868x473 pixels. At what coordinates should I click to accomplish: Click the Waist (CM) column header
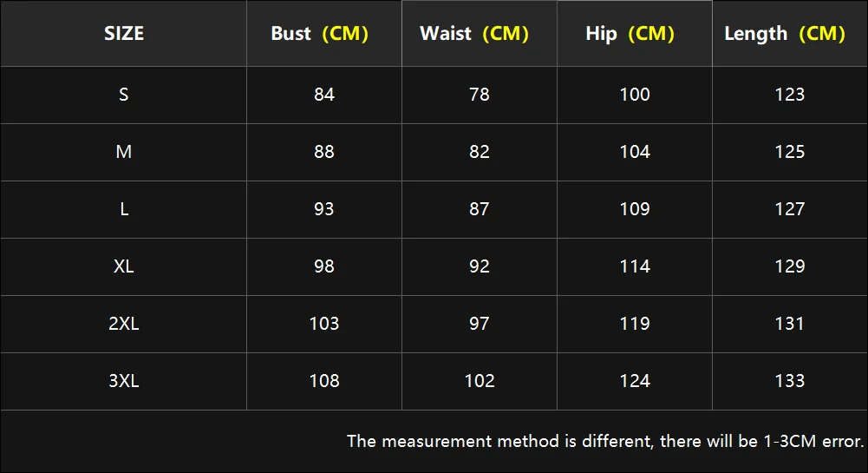[x=474, y=34]
